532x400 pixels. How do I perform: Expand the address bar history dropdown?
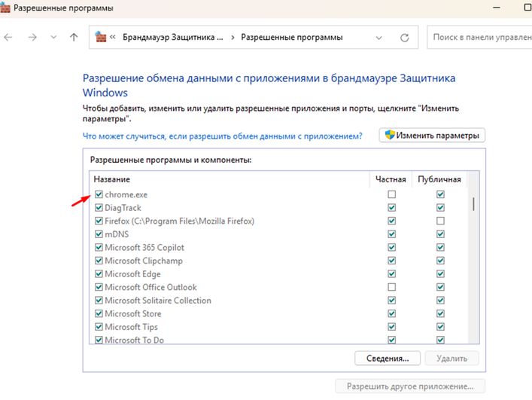[x=379, y=38]
